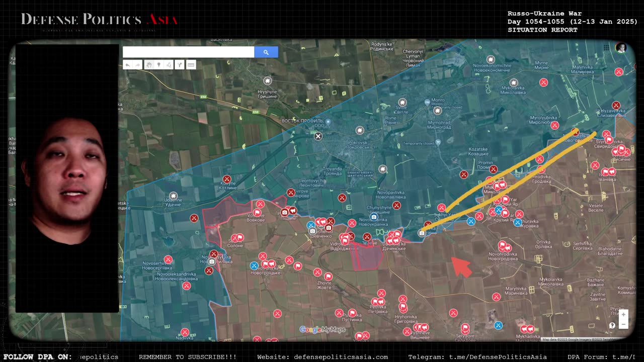This screenshot has height=362, width=644.
Task: Click blue X marker left of Novotroitske
Action: click(254, 265)
